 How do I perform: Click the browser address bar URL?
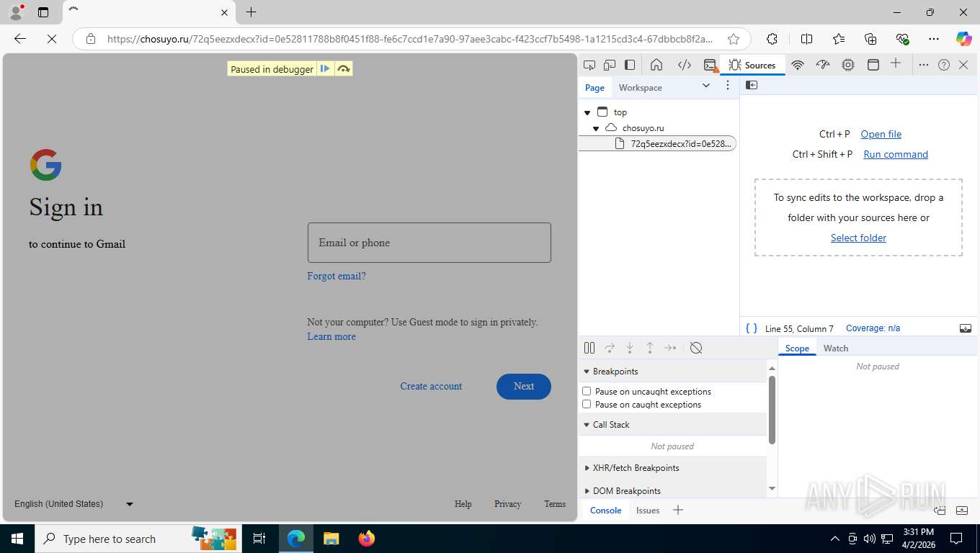[x=409, y=39]
